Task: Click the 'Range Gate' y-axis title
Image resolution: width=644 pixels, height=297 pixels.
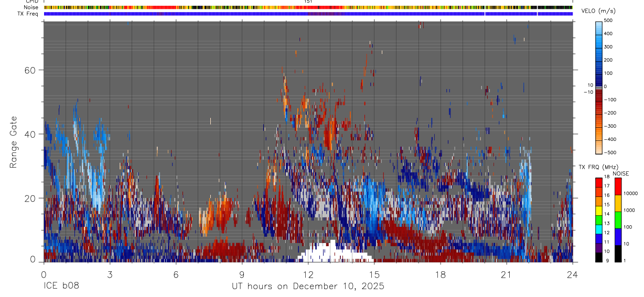Action: [x=13, y=142]
